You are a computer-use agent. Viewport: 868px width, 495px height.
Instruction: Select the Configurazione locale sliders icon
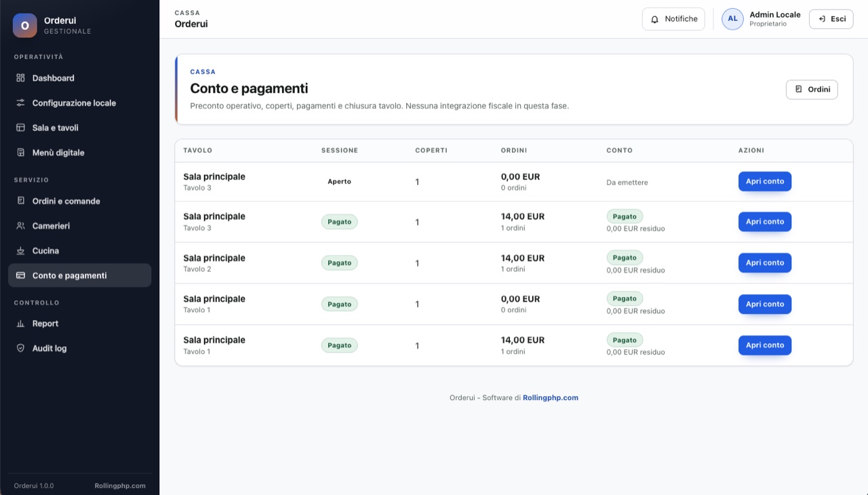point(20,103)
